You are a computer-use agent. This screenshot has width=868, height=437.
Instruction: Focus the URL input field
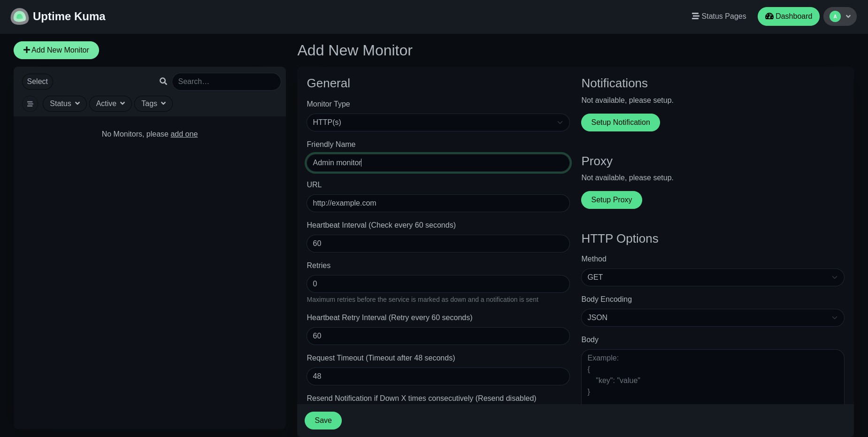[x=438, y=203]
